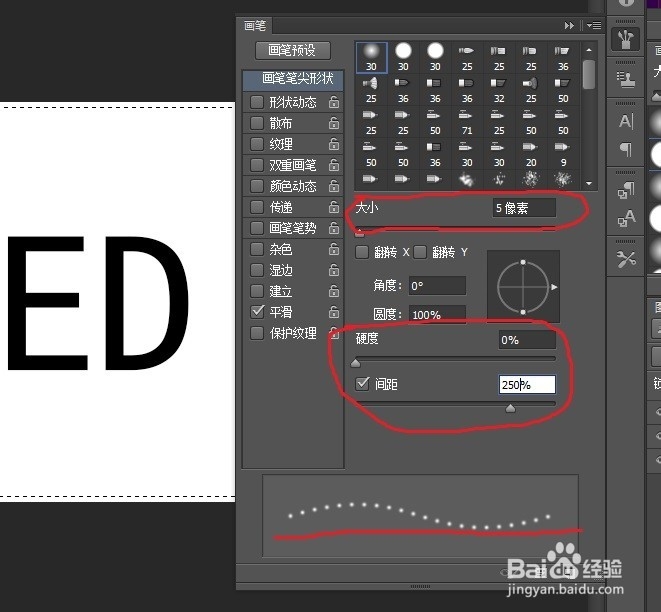Image resolution: width=661 pixels, height=612 pixels.
Task: Select the 画笔笔尖形状 section
Action: (x=293, y=80)
